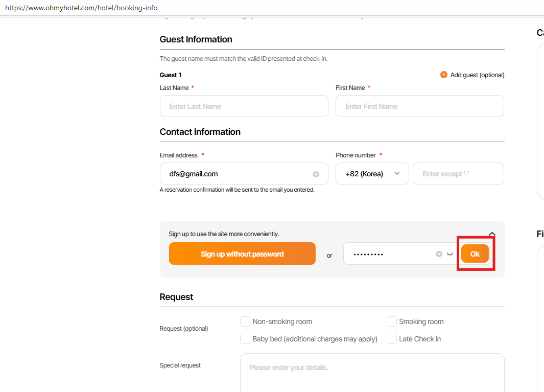The height and width of the screenshot is (392, 544).
Task: Click into the First Name field
Action: pyautogui.click(x=419, y=106)
